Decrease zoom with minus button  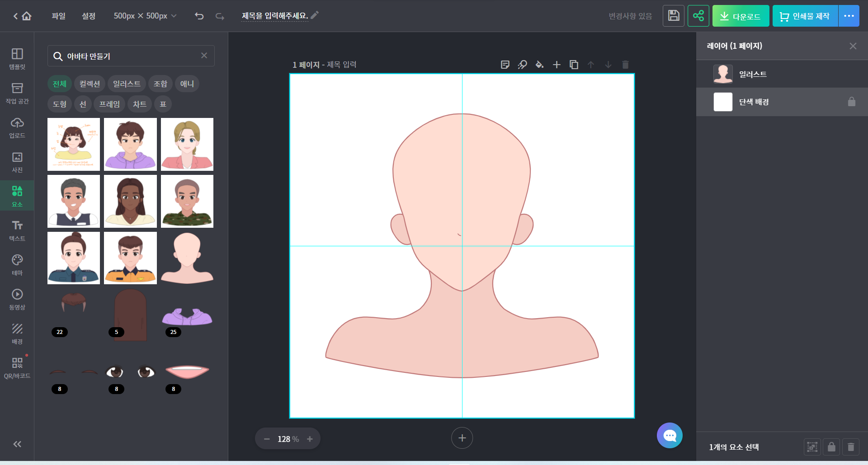click(267, 439)
